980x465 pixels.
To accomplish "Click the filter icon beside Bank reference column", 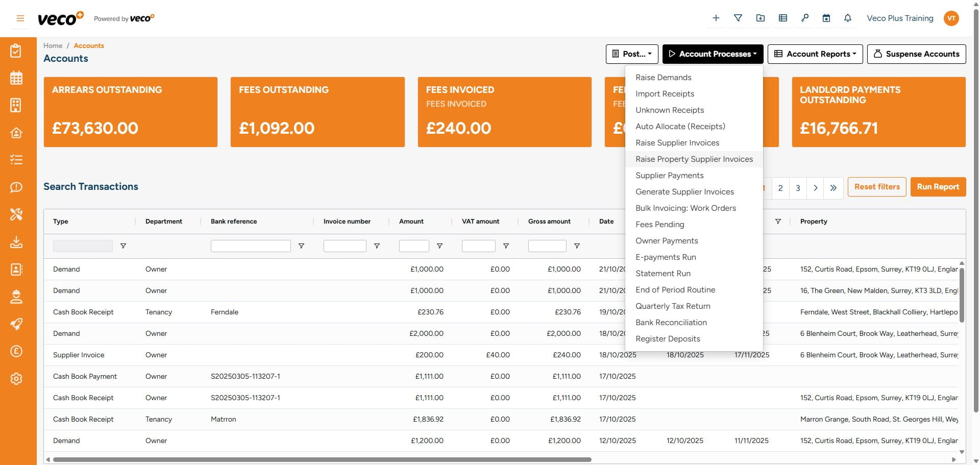I will click(x=302, y=246).
